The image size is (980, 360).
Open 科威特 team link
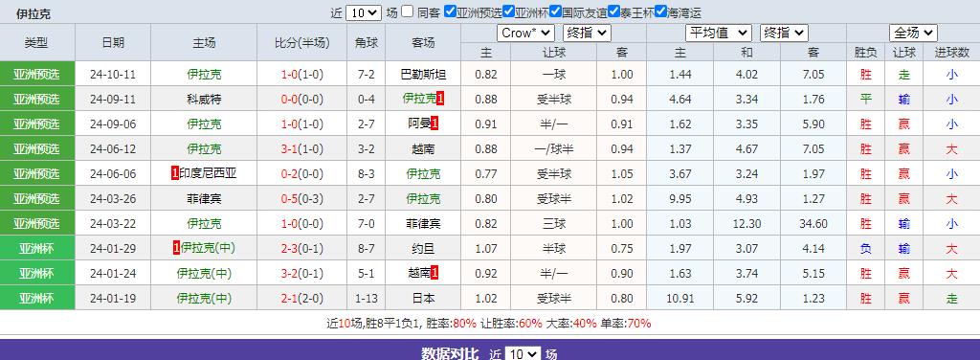tap(204, 99)
